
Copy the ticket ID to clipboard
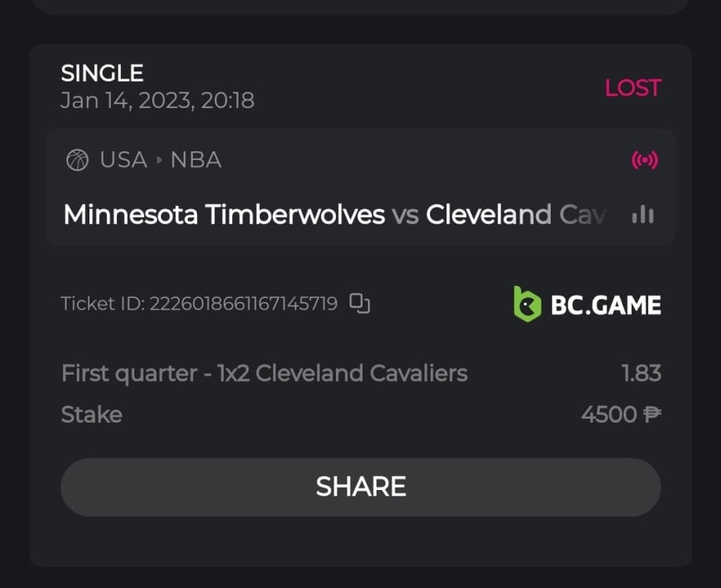[359, 303]
